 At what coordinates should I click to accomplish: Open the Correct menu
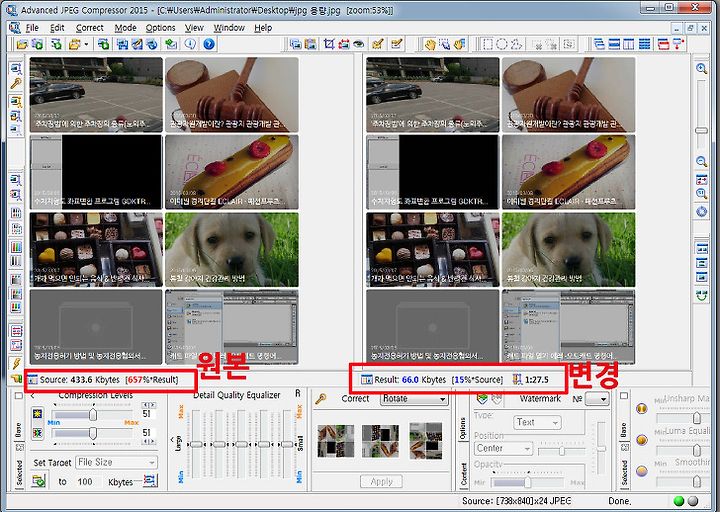coord(90,28)
